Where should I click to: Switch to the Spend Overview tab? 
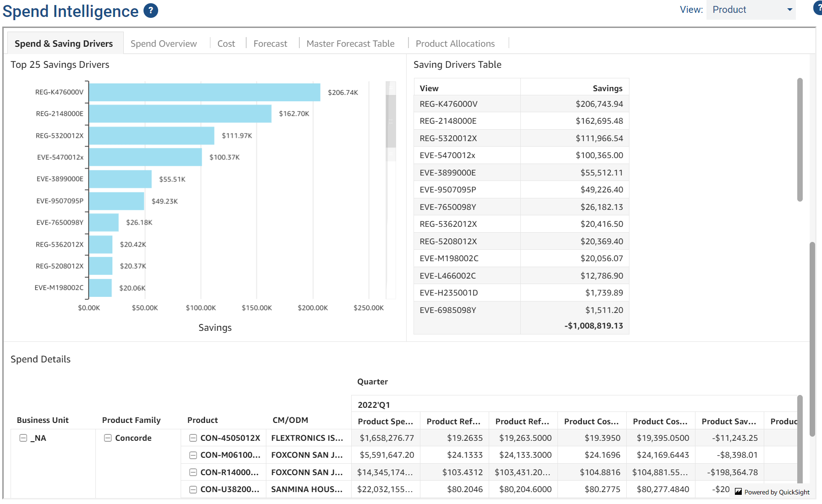pyautogui.click(x=164, y=44)
